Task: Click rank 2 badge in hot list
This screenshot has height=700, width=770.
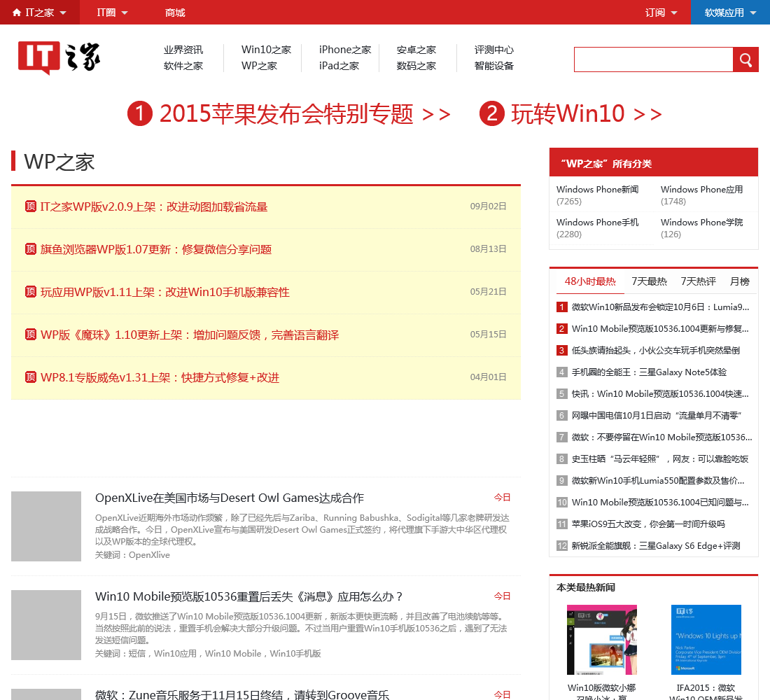Action: pos(562,328)
